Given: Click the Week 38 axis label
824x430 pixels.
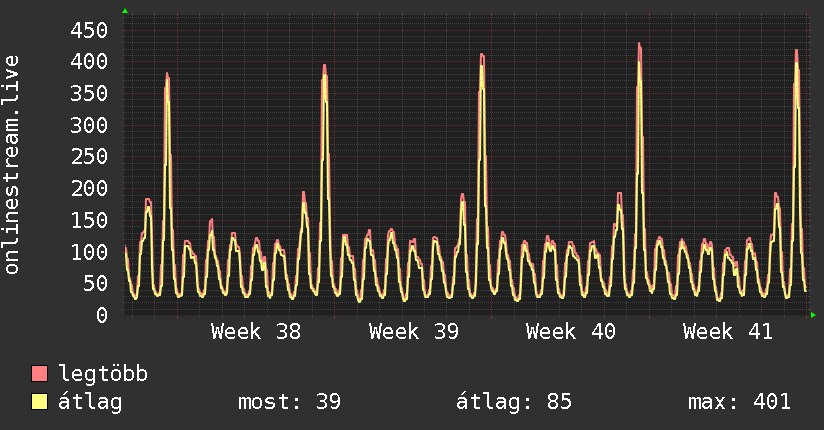Looking at the screenshot, I should [x=256, y=332].
